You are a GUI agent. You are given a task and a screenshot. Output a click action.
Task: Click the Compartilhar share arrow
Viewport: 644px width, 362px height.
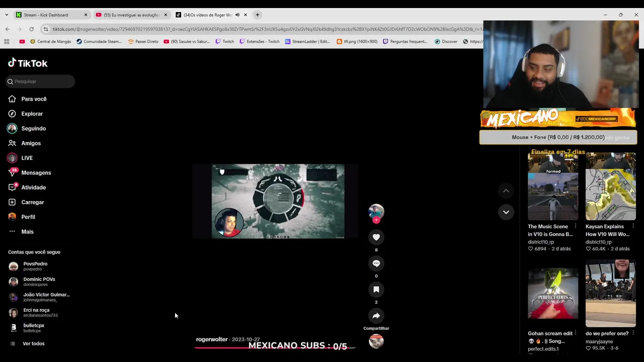pyautogui.click(x=376, y=315)
